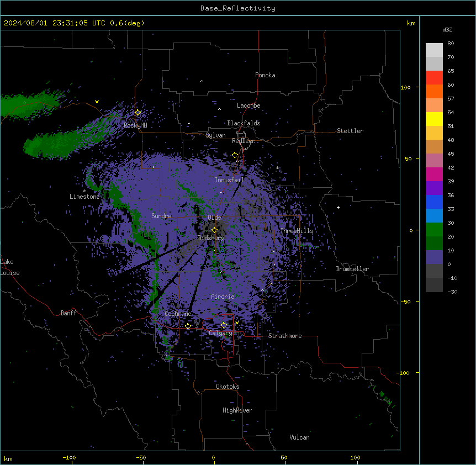Click the RockyMH label

click(135, 125)
